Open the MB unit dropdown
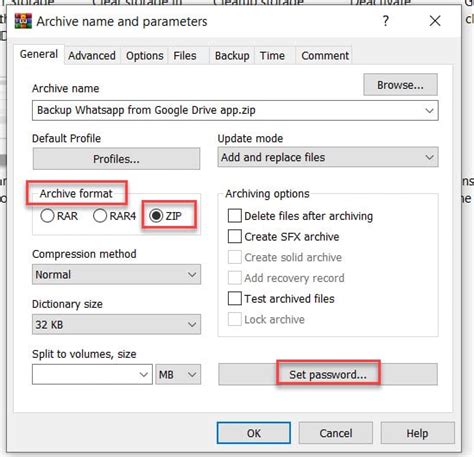This screenshot has width=474, height=457. [178, 374]
